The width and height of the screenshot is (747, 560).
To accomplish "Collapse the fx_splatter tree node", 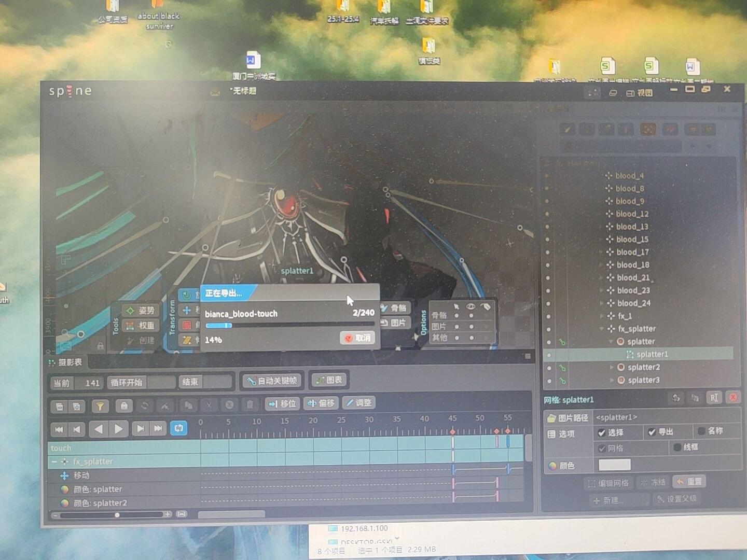I will pyautogui.click(x=602, y=329).
